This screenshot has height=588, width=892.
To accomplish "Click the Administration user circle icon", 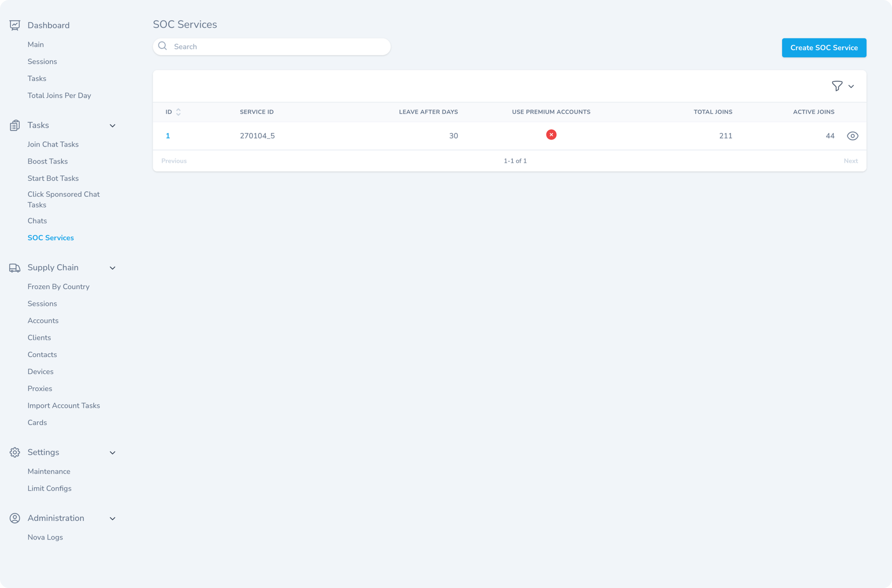I will click(x=14, y=518).
